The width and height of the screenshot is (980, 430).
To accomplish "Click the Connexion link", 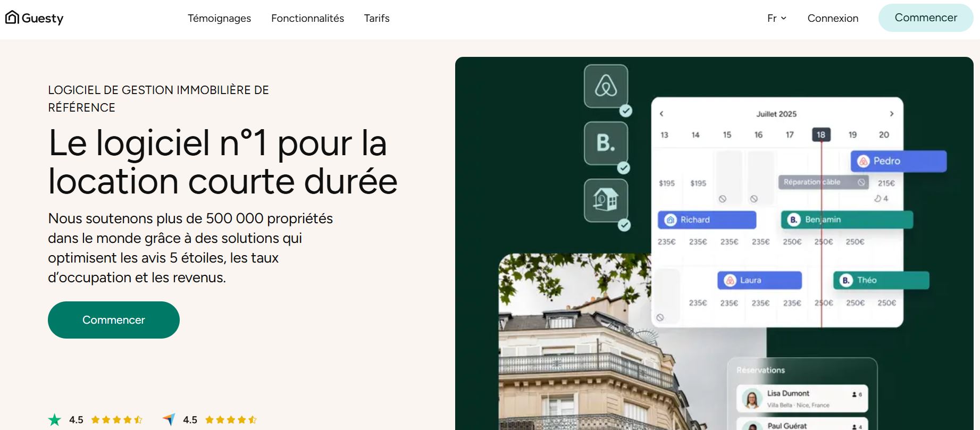I will pyautogui.click(x=833, y=18).
